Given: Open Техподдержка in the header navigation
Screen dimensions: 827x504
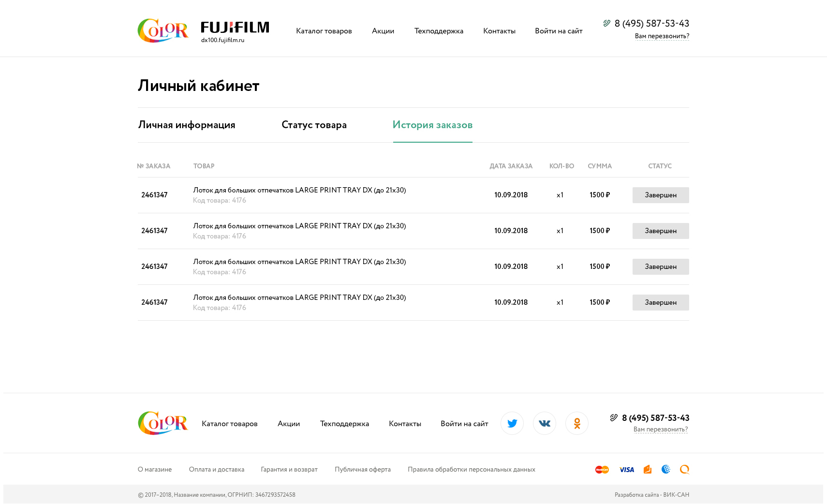Looking at the screenshot, I should tap(439, 31).
